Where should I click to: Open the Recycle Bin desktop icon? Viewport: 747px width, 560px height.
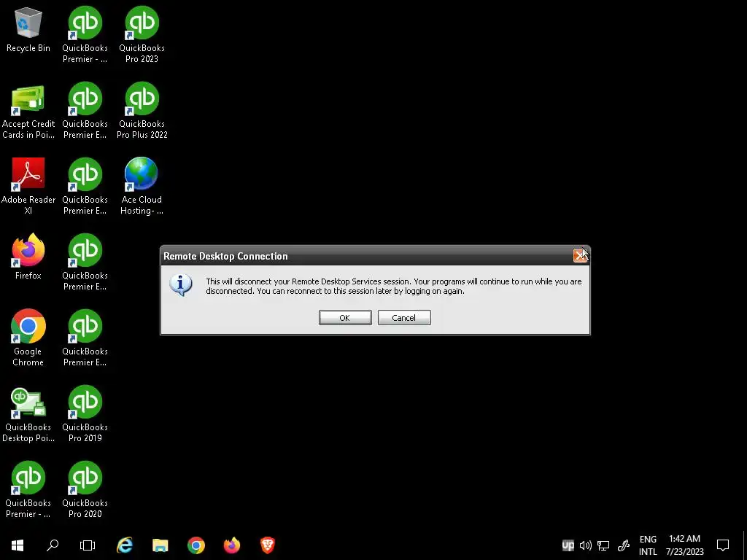coord(28,30)
